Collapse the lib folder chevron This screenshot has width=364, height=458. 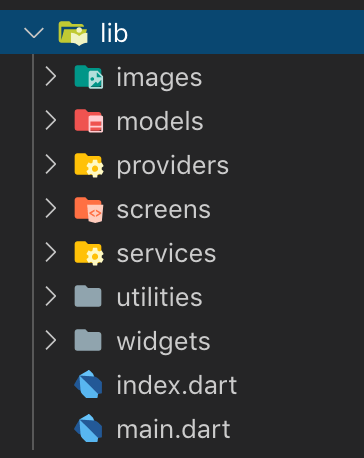34,33
